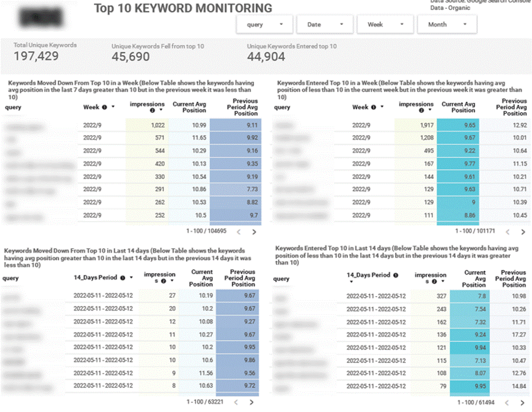Click info icon beside Week in Moved Down table

coord(105,107)
